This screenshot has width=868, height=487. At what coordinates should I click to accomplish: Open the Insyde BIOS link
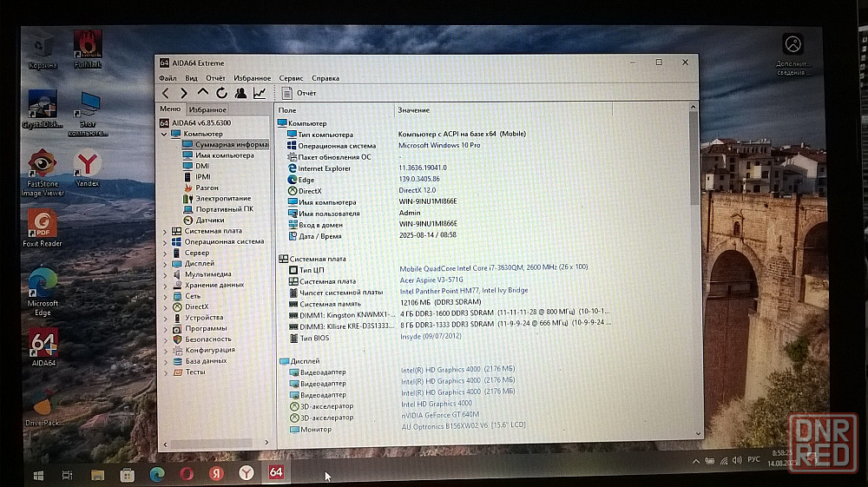431,336
